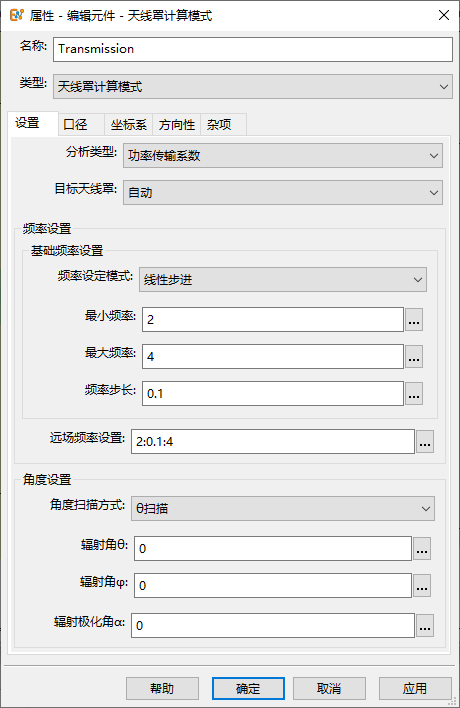Image resolution: width=460 pixels, height=708 pixels.
Task: Open the 目标天线罩 dropdown
Action: pos(283,193)
